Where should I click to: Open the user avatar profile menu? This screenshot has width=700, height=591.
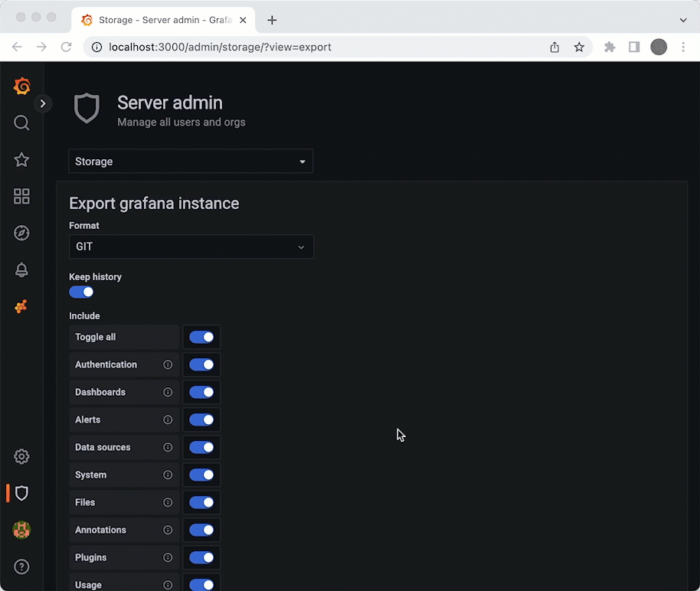coord(21,530)
